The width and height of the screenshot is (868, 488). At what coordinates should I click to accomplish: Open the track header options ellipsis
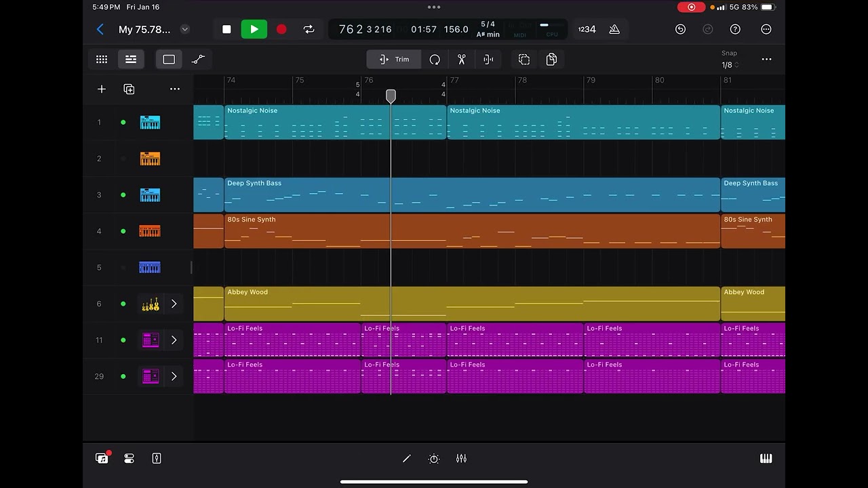click(x=175, y=89)
